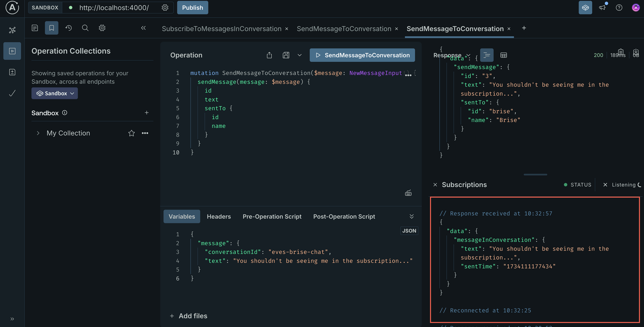Click the Publish button
Screen dimensions: 644x327
tap(192, 7)
